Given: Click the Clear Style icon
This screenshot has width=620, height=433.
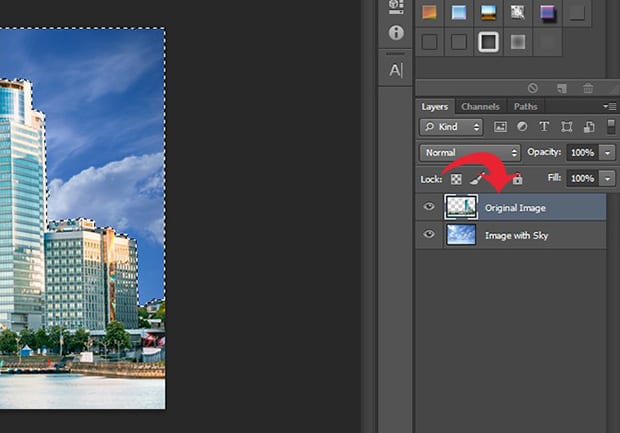Looking at the screenshot, I should pyautogui.click(x=533, y=88).
